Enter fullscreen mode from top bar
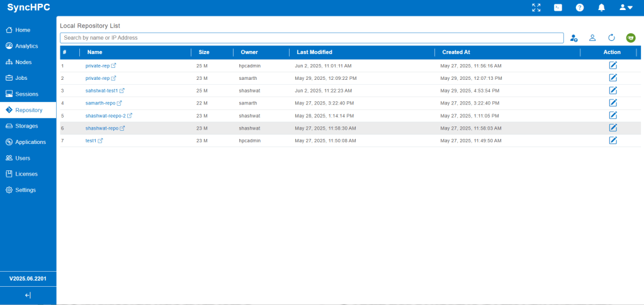This screenshot has width=644, height=305. pos(536,8)
